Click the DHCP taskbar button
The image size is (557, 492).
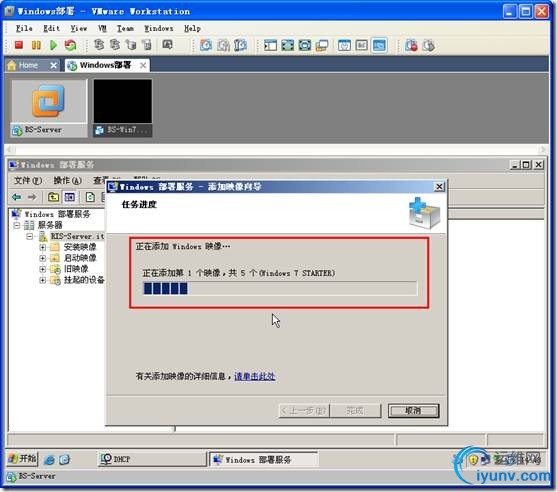coord(152,459)
